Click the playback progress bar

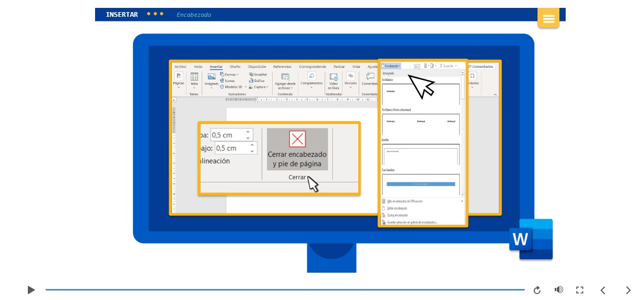[285, 290]
